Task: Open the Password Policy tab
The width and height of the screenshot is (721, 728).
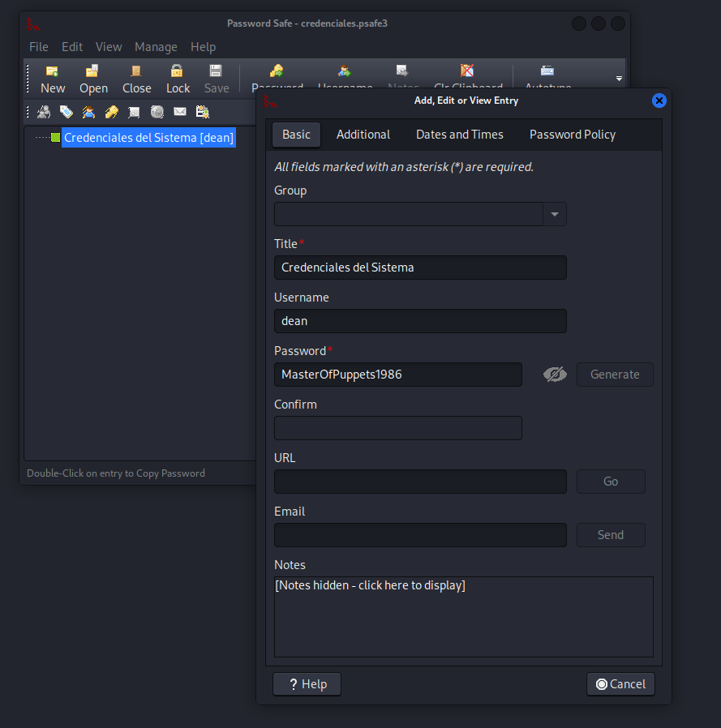Action: (x=572, y=135)
